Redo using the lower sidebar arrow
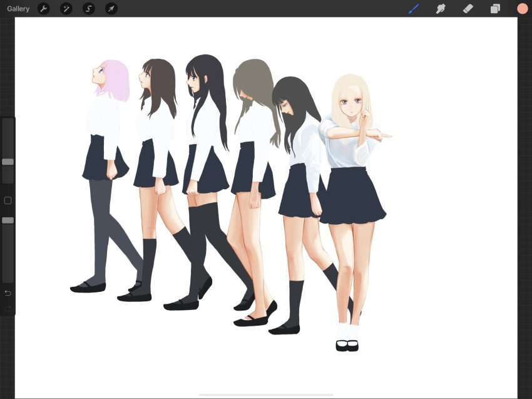 pyautogui.click(x=8, y=307)
